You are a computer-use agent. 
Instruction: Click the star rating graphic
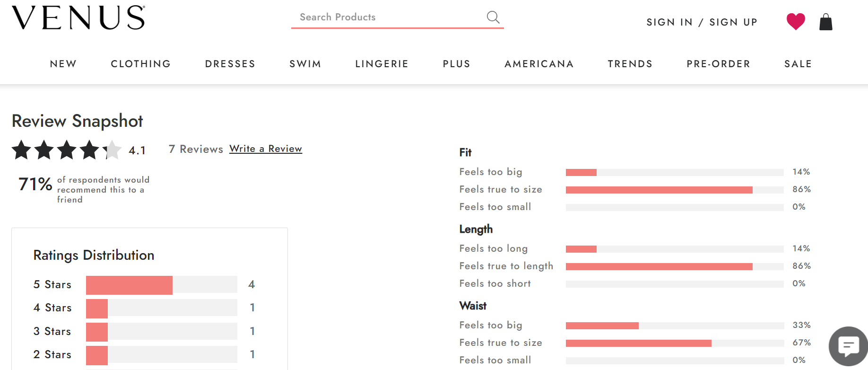67,150
